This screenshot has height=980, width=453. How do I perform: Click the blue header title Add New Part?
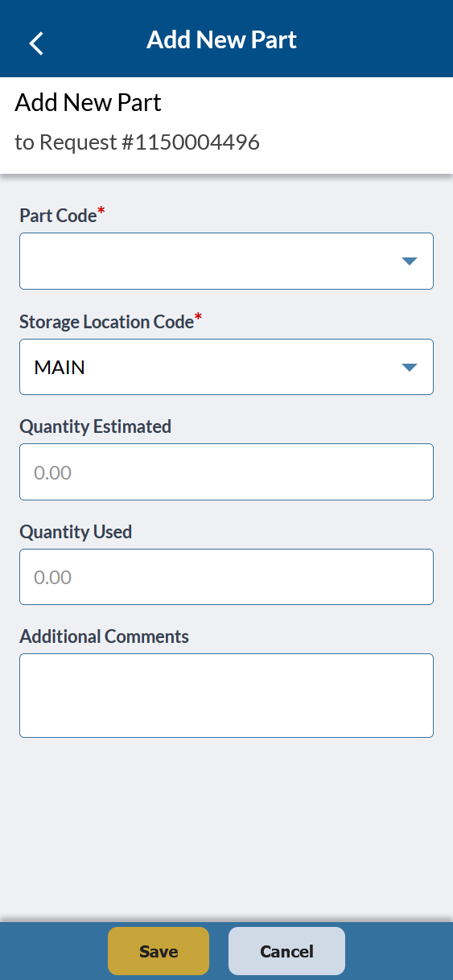(221, 39)
